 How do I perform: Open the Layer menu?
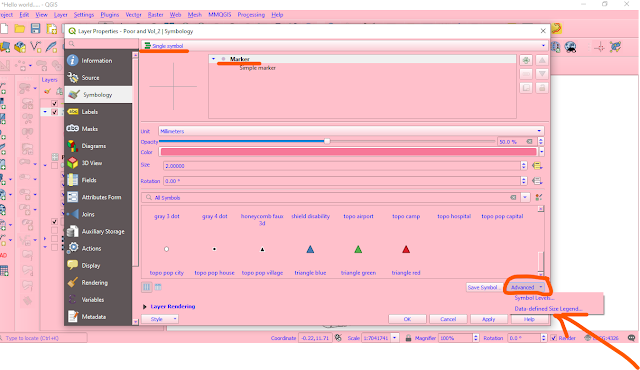click(60, 15)
